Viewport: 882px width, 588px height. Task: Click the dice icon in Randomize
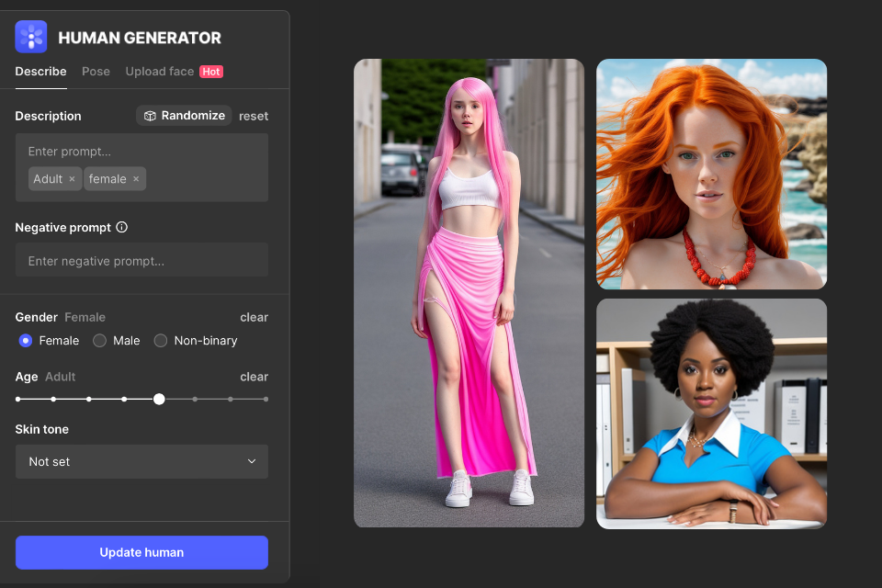pos(150,116)
